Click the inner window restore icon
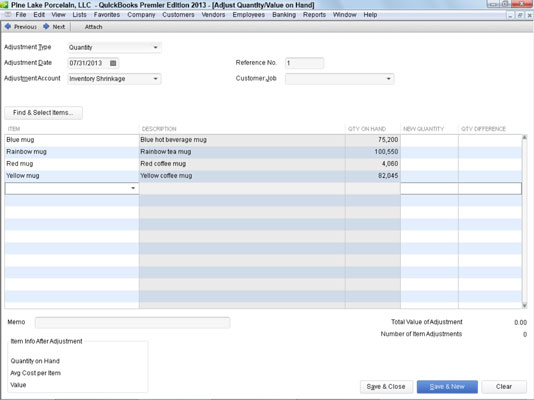This screenshot has height=400, width=534. (x=520, y=15)
